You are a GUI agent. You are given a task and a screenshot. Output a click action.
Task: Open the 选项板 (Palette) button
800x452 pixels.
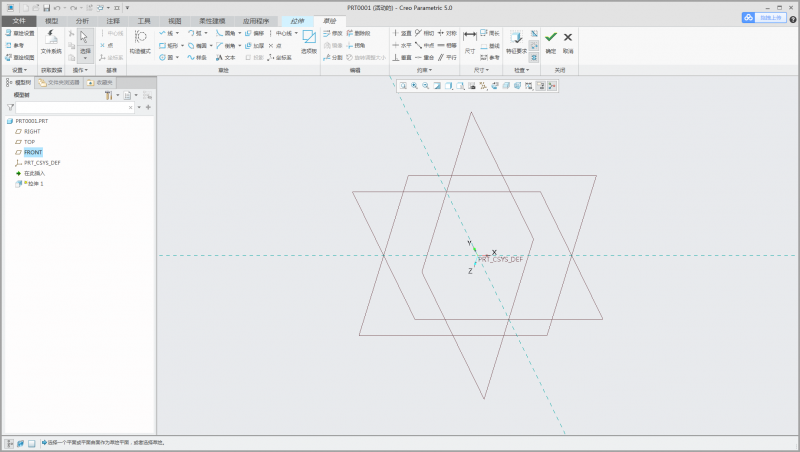coord(309,42)
